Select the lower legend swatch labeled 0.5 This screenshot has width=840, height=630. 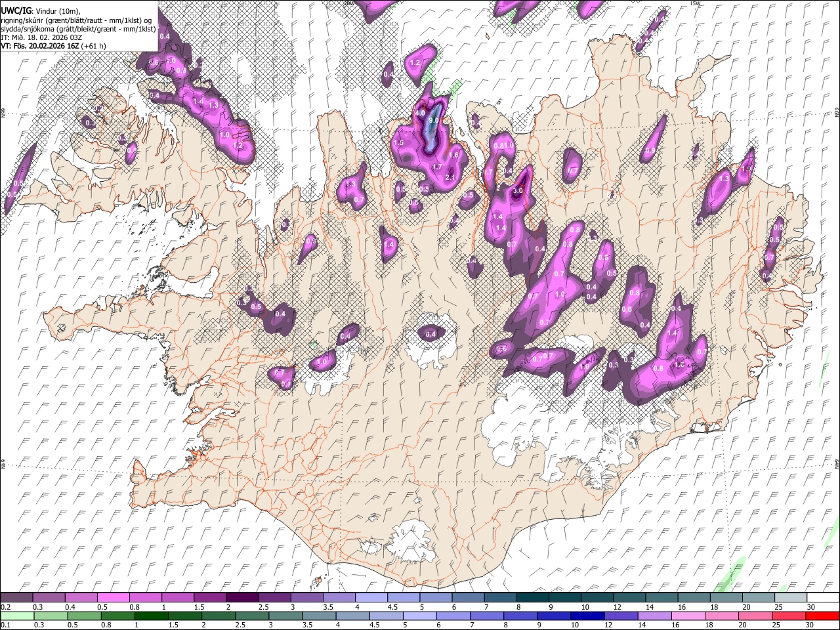point(85,616)
